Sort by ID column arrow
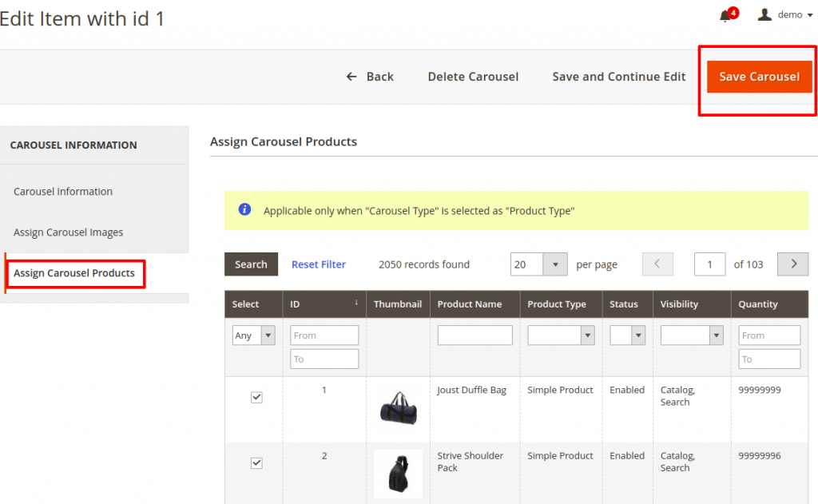The image size is (818, 504). point(356,303)
